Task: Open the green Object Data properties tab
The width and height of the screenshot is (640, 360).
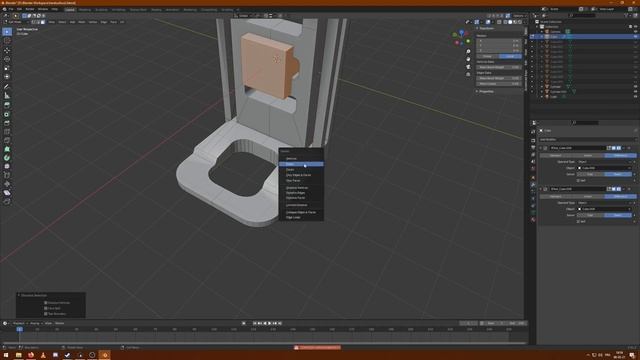Action: (533, 212)
